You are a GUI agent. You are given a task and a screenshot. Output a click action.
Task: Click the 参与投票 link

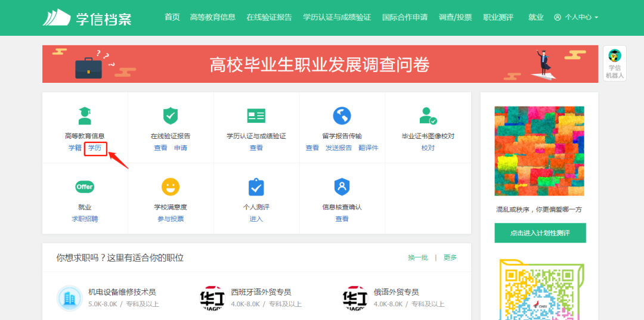[x=171, y=219]
